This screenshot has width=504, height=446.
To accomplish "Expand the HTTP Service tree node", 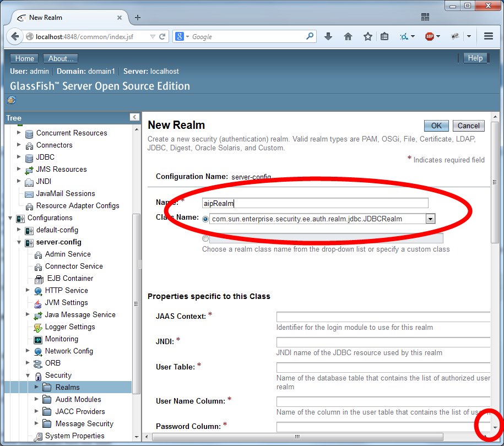I will pyautogui.click(x=28, y=290).
